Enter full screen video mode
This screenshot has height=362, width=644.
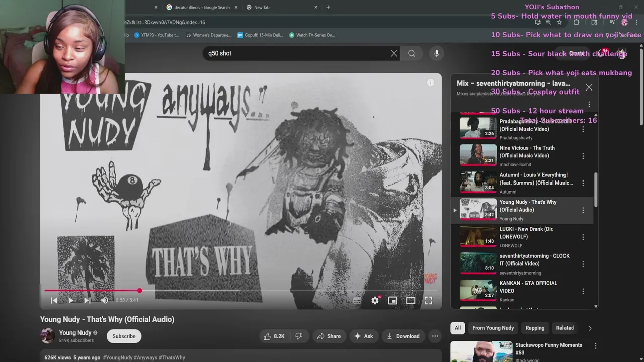pyautogui.click(x=428, y=300)
